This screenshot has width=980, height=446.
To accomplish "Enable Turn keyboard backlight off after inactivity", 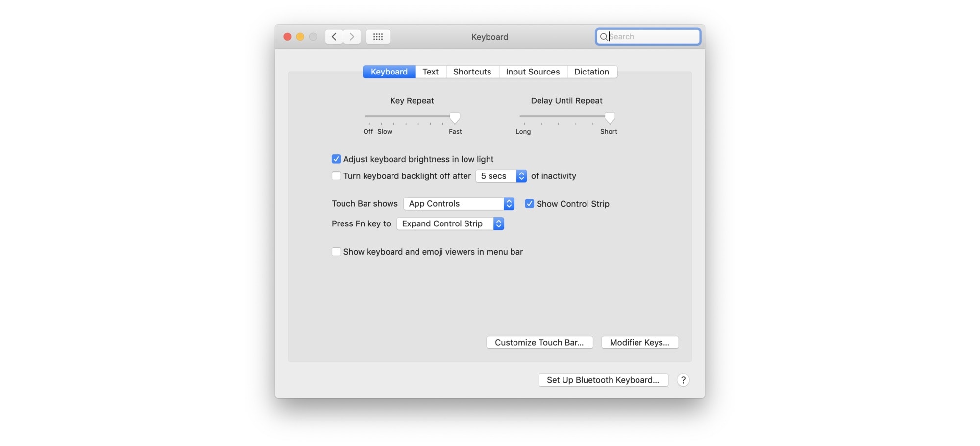I will pos(336,175).
